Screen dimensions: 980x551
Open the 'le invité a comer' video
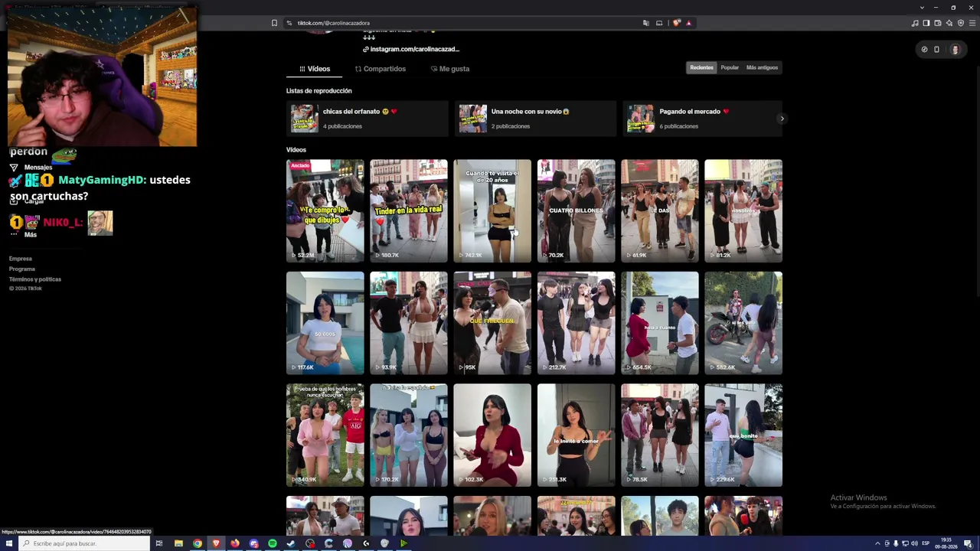point(576,435)
